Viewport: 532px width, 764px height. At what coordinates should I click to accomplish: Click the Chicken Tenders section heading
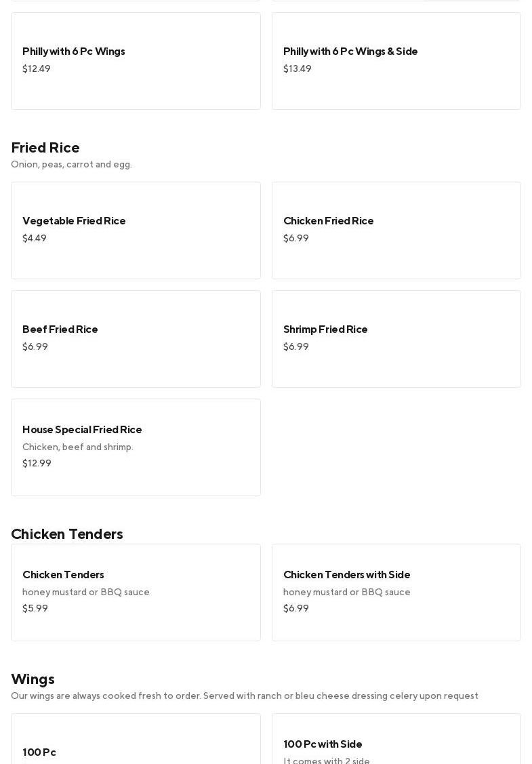67,534
